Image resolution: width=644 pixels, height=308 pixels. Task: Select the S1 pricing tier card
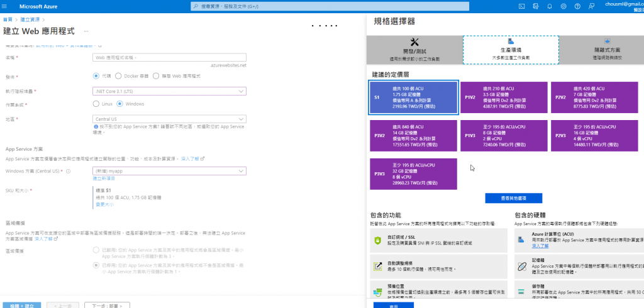click(414, 97)
